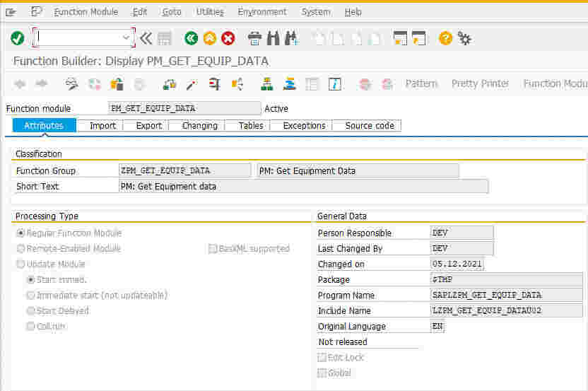Click the Activate magic wand icon
Screen dimensions: 588x391
(x=192, y=84)
